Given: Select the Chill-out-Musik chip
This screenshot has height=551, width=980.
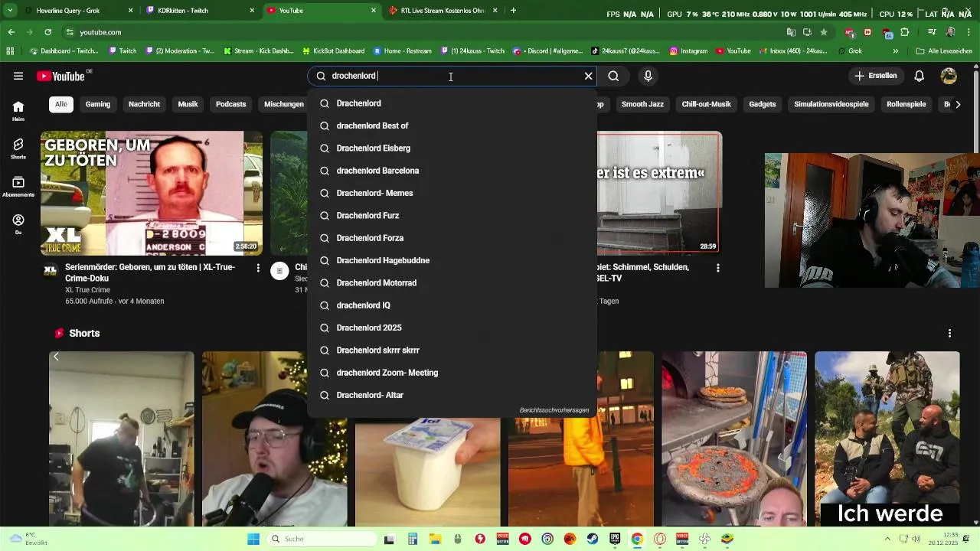Looking at the screenshot, I should point(706,104).
